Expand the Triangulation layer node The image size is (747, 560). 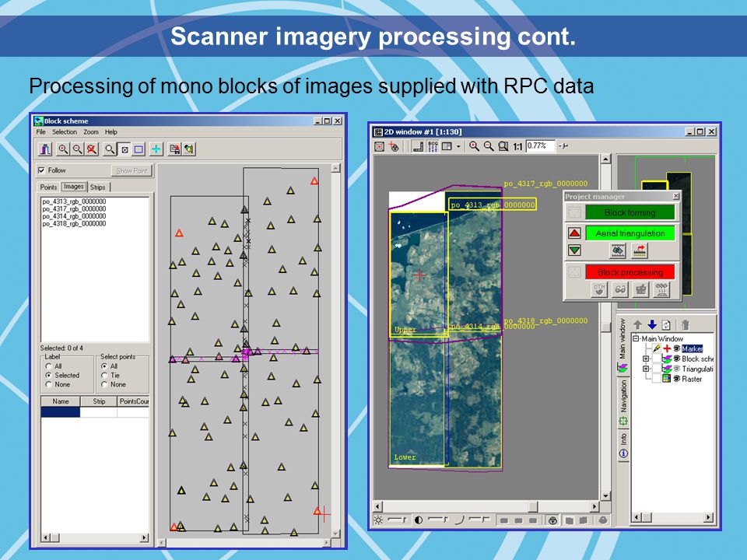646,369
